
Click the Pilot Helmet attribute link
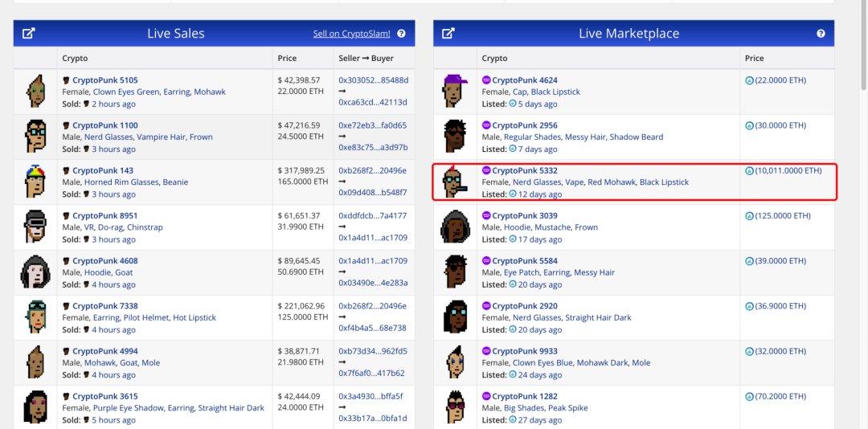145,318
